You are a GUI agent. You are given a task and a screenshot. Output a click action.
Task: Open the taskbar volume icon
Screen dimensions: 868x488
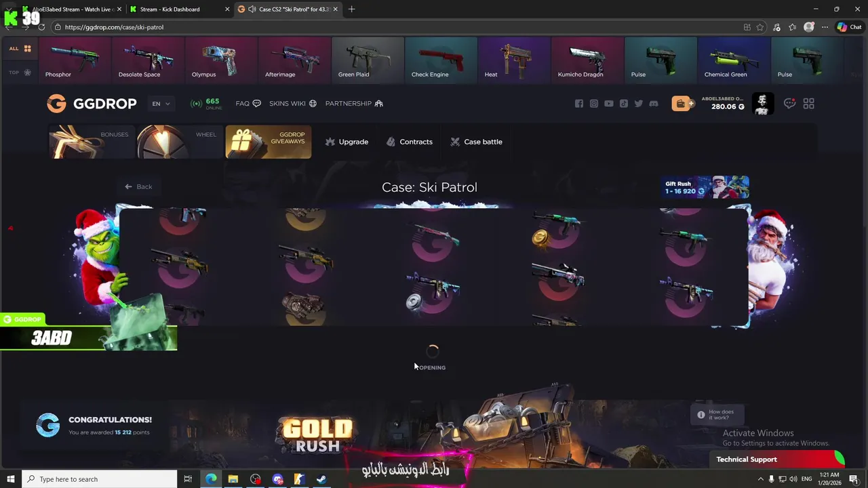(x=793, y=479)
